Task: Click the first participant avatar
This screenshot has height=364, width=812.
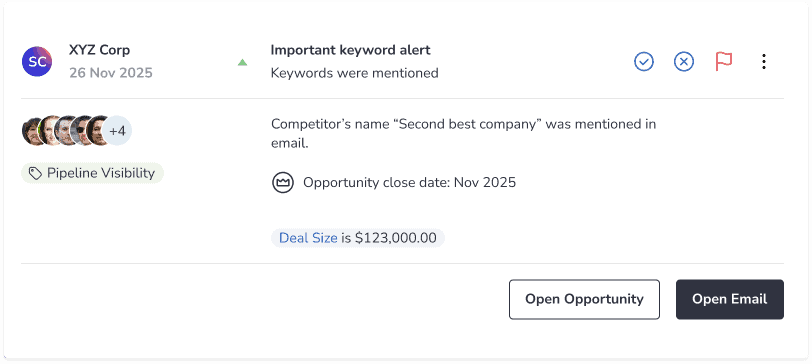Action: (x=31, y=130)
